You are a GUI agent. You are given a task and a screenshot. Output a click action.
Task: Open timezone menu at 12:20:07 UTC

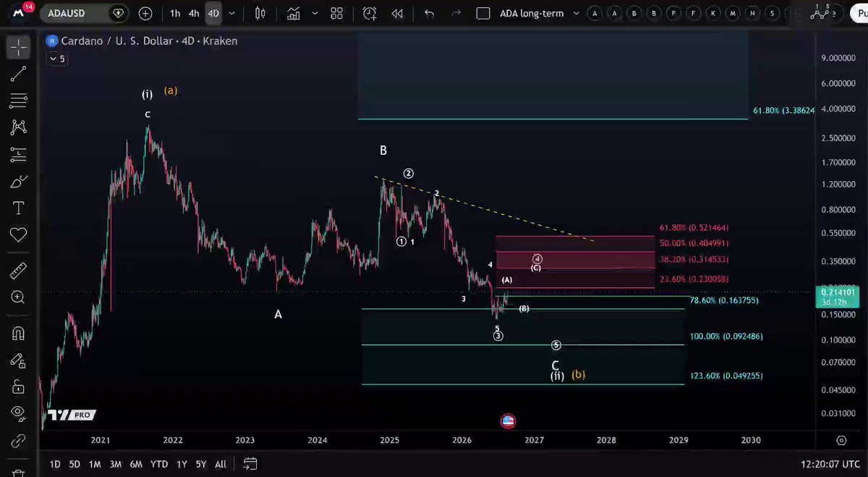coord(830,464)
